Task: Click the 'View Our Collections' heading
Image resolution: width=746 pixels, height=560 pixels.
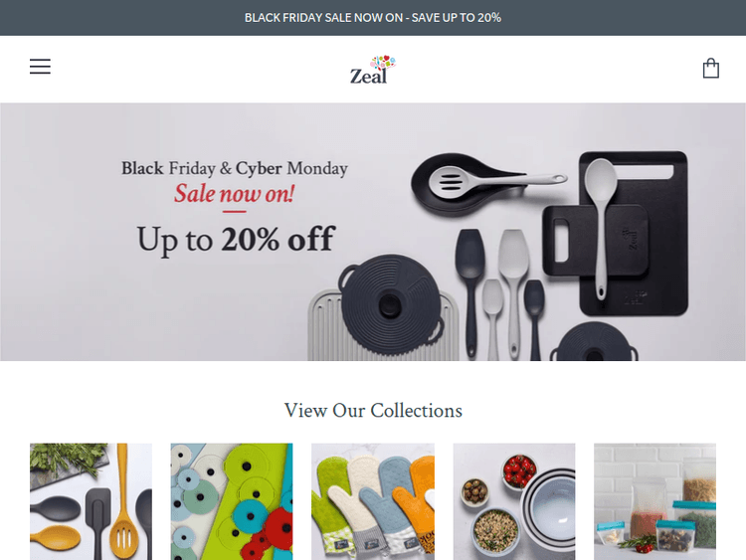Action: click(373, 410)
